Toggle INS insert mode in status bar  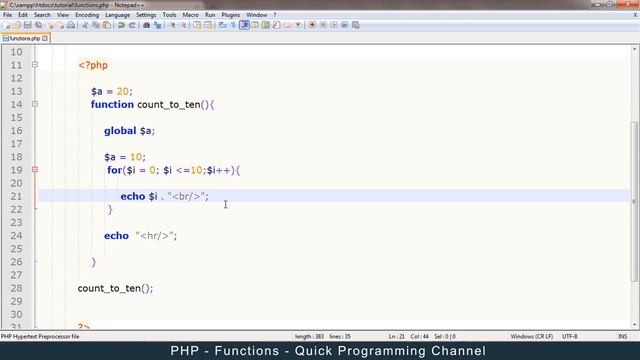622,337
